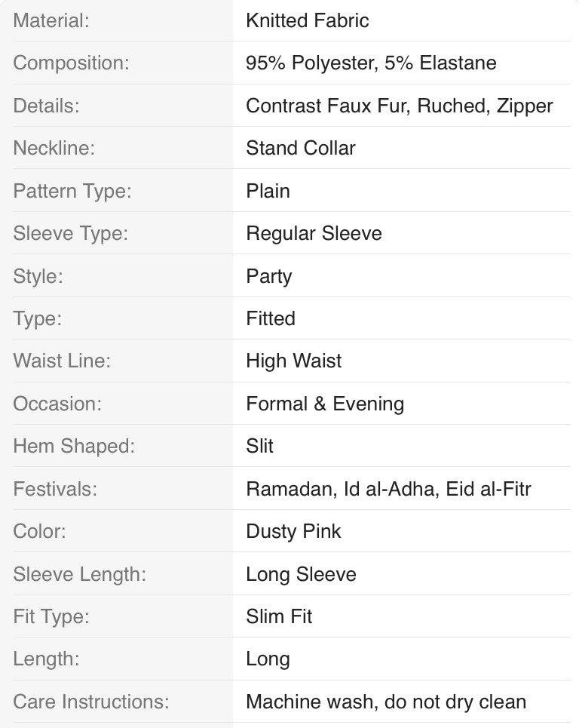The width and height of the screenshot is (579, 728).
Task: Click the Slim Fit value
Action: point(279,616)
